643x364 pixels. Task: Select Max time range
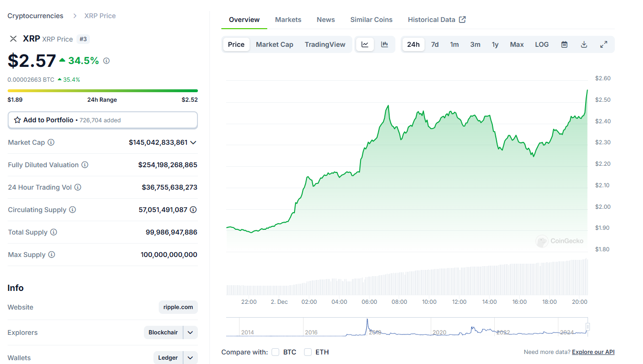(517, 44)
